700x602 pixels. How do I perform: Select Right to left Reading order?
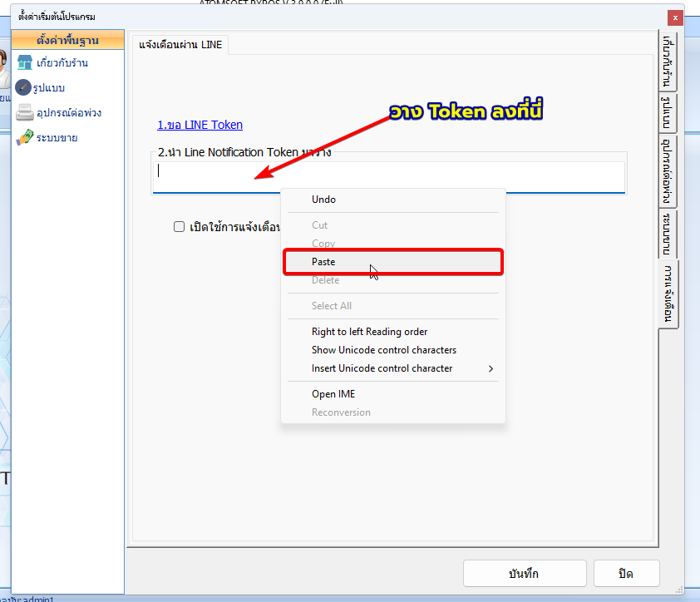pos(393,332)
